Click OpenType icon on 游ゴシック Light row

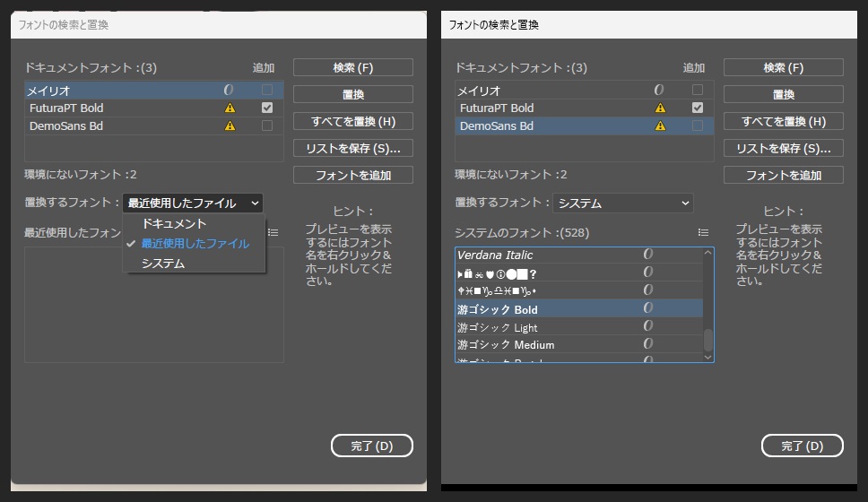648,325
